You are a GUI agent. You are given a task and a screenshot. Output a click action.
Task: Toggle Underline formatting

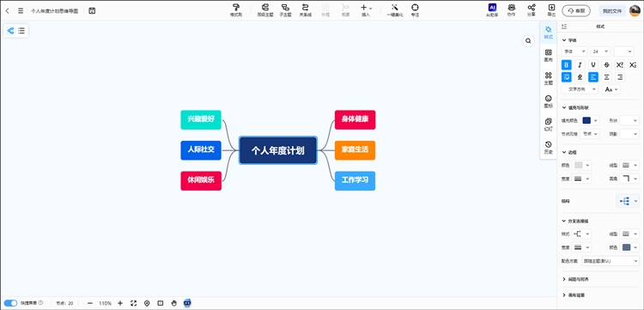(593, 64)
